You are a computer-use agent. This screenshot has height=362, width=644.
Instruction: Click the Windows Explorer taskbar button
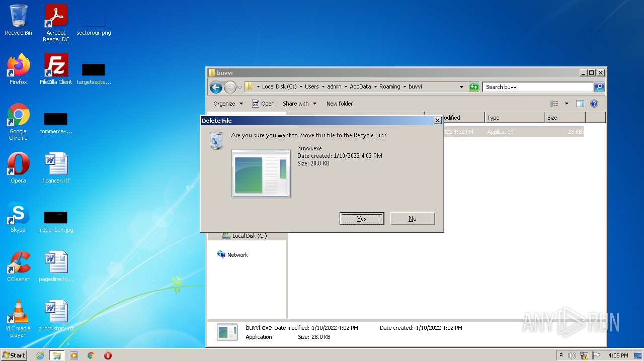[x=56, y=355]
